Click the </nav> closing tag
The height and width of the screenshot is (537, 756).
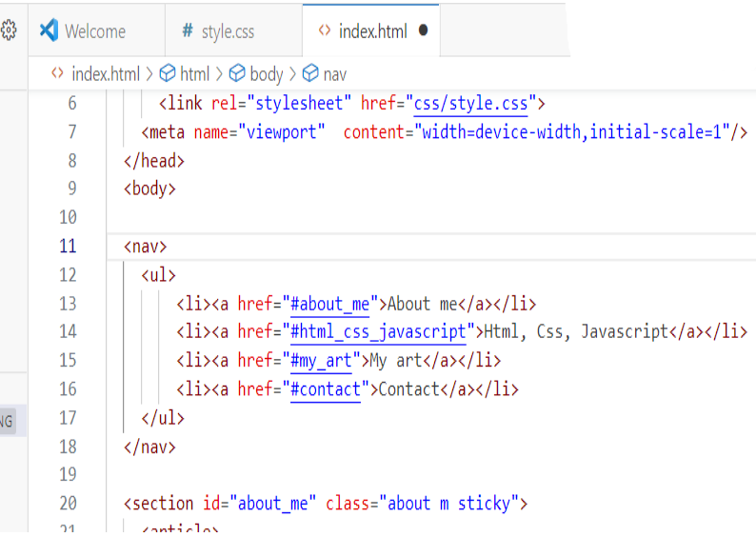149,447
